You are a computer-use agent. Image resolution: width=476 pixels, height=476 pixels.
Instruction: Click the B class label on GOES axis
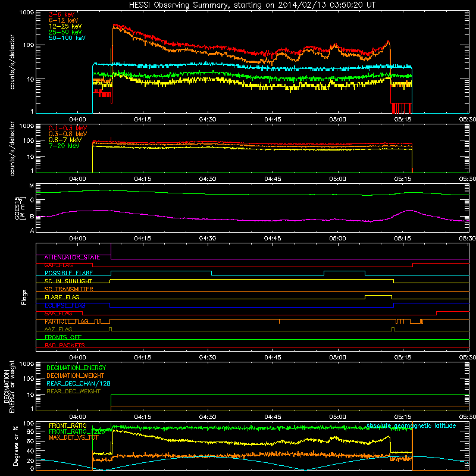pyautogui.click(x=32, y=217)
